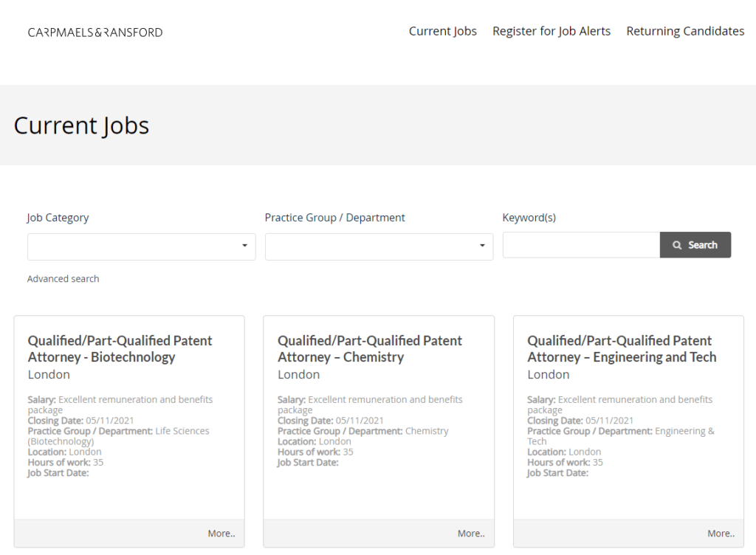Open the Biotechnology Patent Attorney job posting
Image resolution: width=756 pixels, height=555 pixels.
[x=119, y=348]
